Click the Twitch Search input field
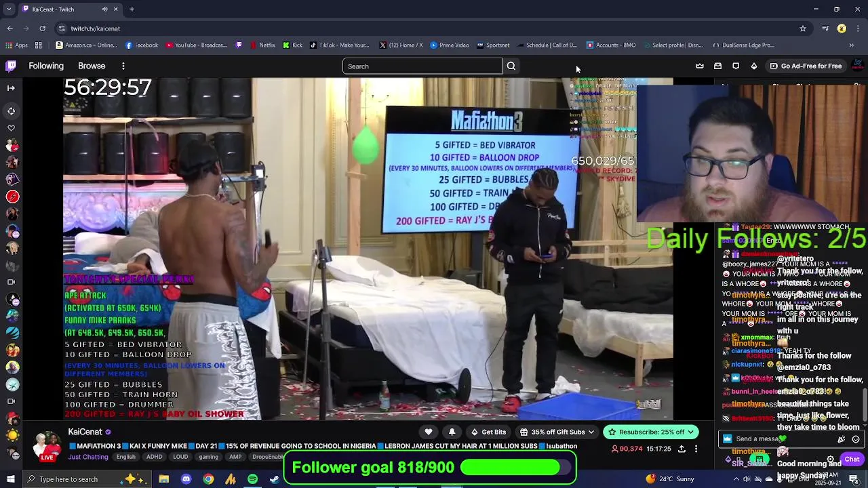This screenshot has height=488, width=868. click(x=422, y=66)
